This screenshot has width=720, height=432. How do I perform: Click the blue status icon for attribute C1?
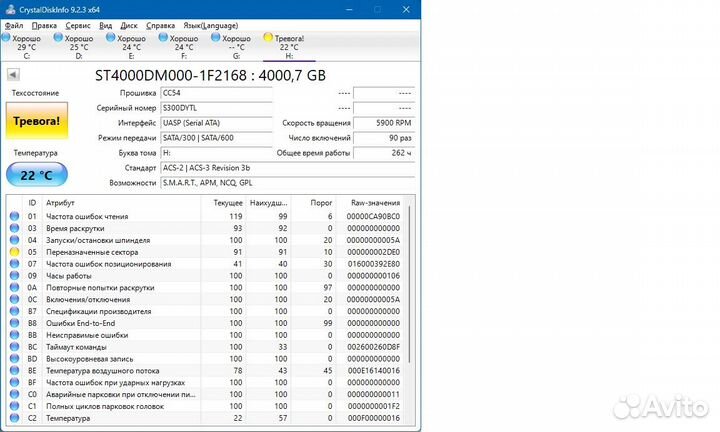point(15,406)
